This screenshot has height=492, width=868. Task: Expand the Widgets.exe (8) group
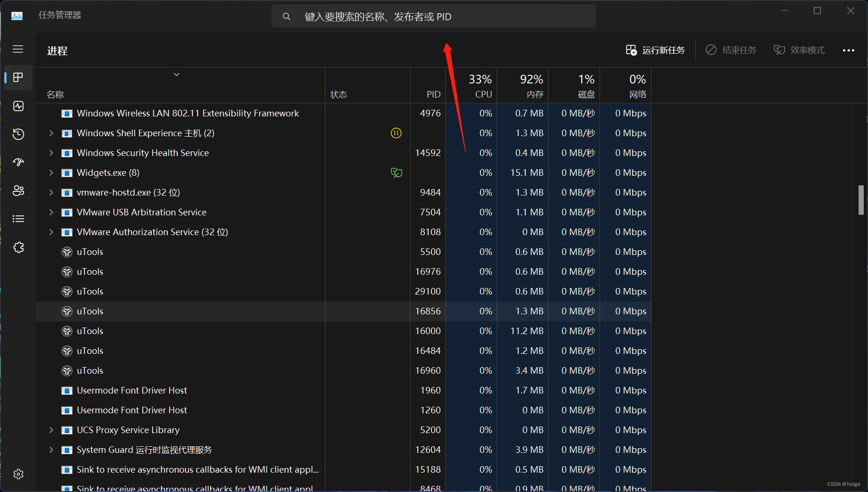tap(51, 172)
